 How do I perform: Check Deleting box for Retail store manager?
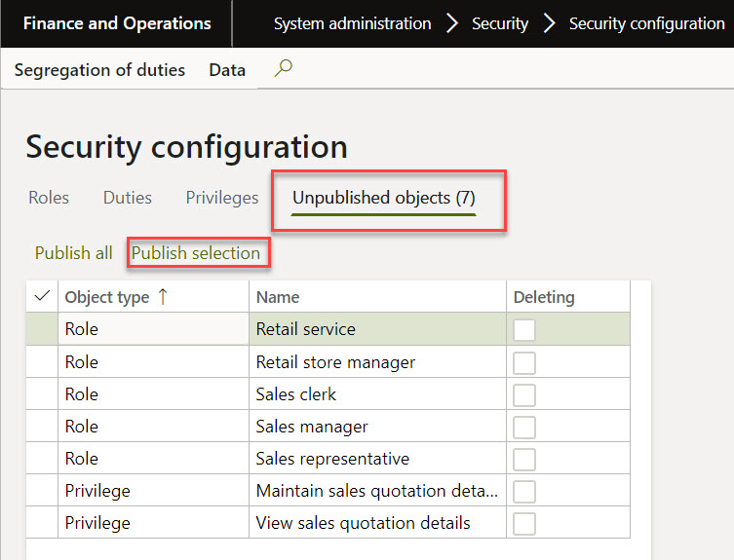tap(524, 362)
